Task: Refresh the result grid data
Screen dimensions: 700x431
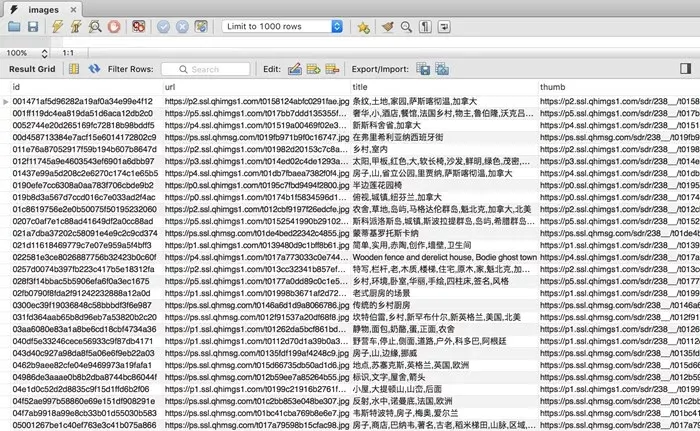Action: pyautogui.click(x=94, y=69)
